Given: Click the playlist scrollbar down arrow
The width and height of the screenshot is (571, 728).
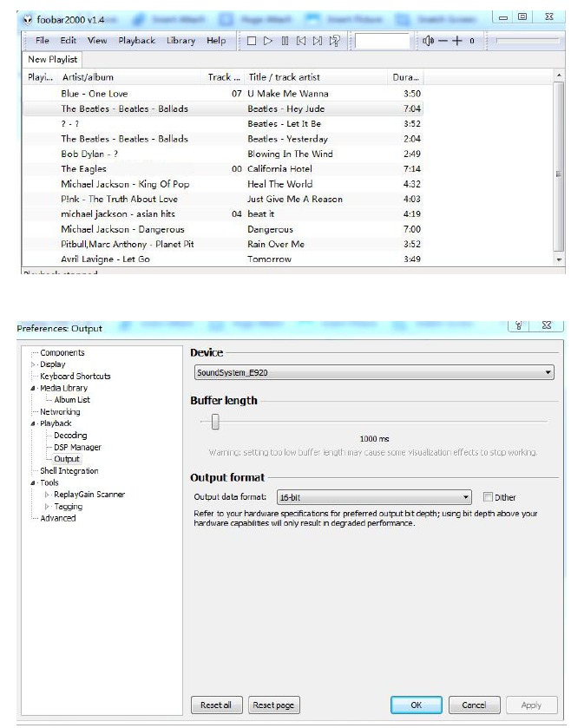Looking at the screenshot, I should click(x=559, y=260).
